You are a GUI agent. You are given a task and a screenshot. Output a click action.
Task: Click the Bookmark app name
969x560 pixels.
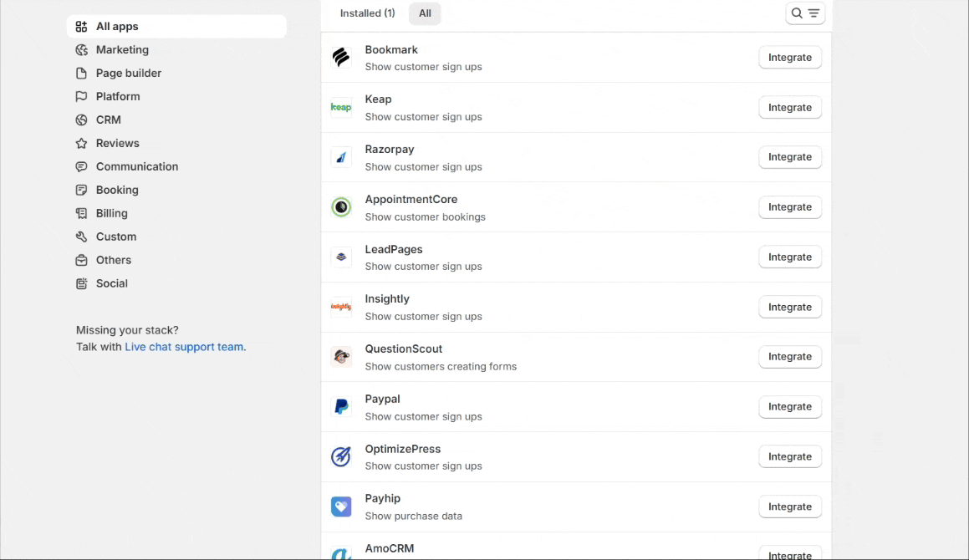click(x=391, y=49)
